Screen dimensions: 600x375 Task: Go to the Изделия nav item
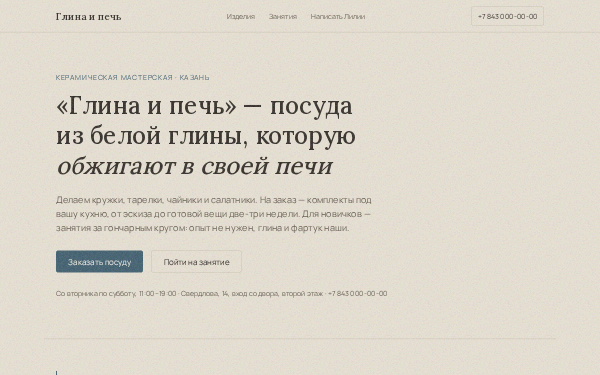[x=241, y=16]
